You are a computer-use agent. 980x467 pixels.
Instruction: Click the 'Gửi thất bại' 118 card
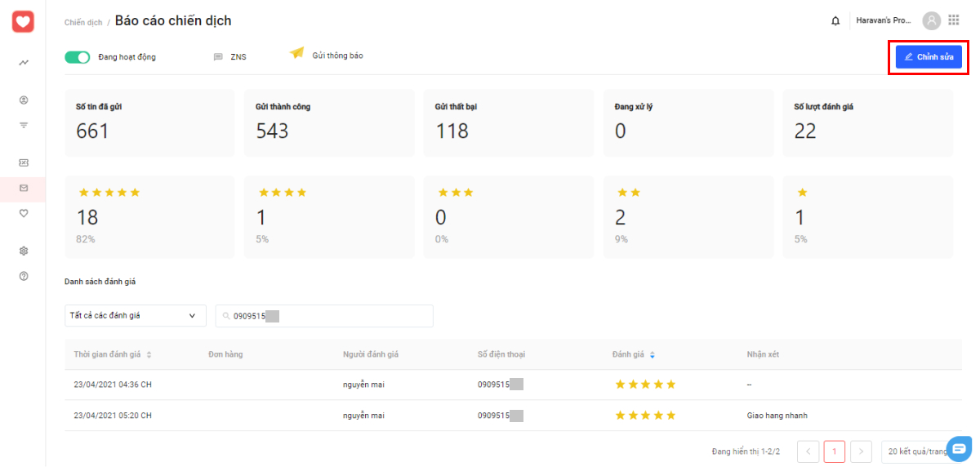pyautogui.click(x=509, y=122)
